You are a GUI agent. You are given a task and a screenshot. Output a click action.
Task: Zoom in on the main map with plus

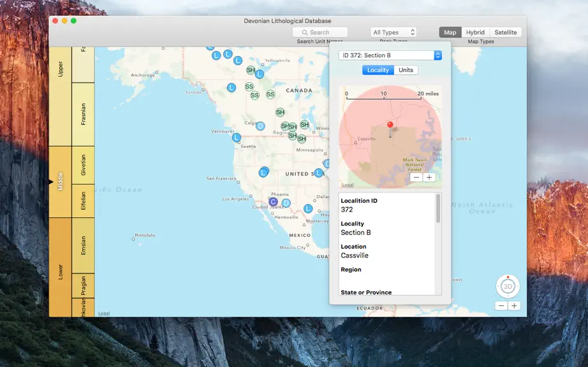tap(514, 306)
